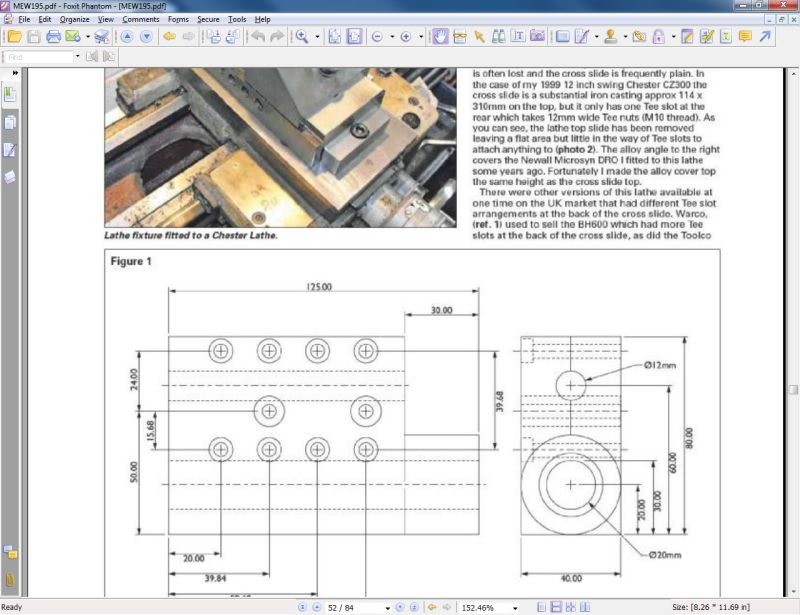Select the blue Arrow drawing tool

click(x=765, y=37)
